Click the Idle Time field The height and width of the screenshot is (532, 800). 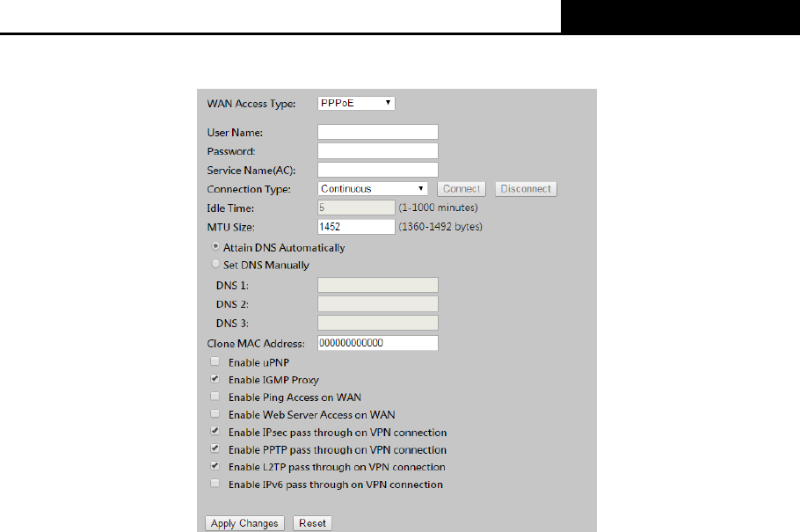click(356, 208)
